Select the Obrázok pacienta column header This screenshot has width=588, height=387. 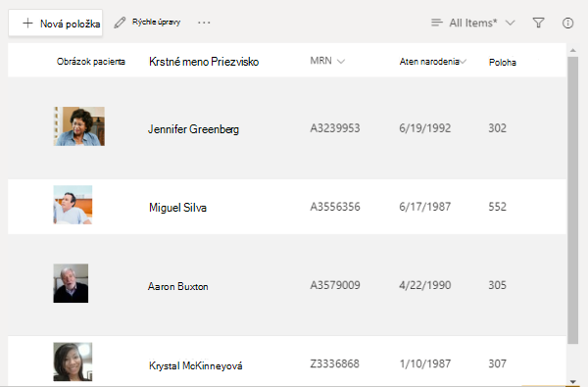[91, 62]
